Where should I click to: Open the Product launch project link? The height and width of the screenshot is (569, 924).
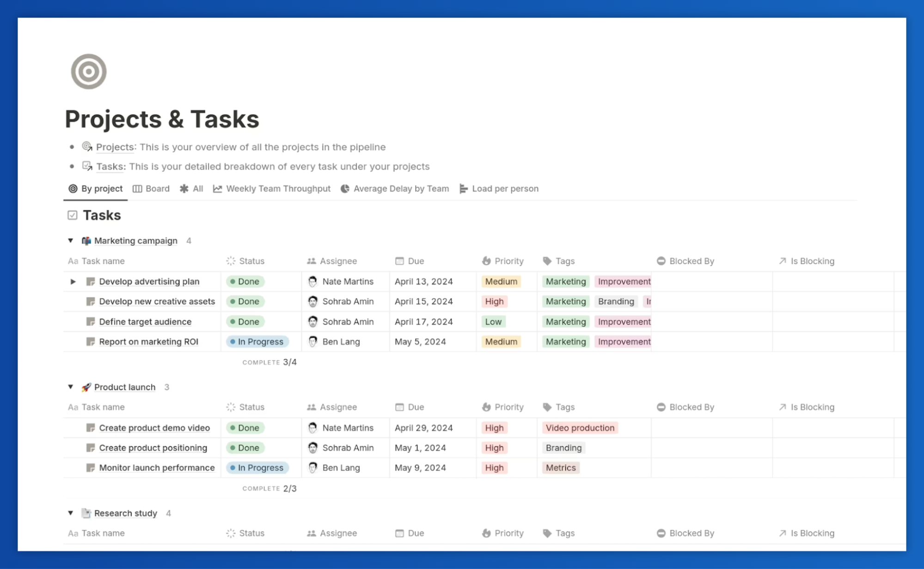click(125, 387)
